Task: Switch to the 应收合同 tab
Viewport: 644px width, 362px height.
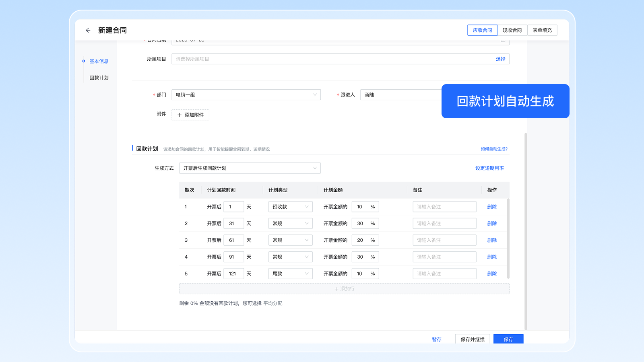Action: click(x=482, y=30)
